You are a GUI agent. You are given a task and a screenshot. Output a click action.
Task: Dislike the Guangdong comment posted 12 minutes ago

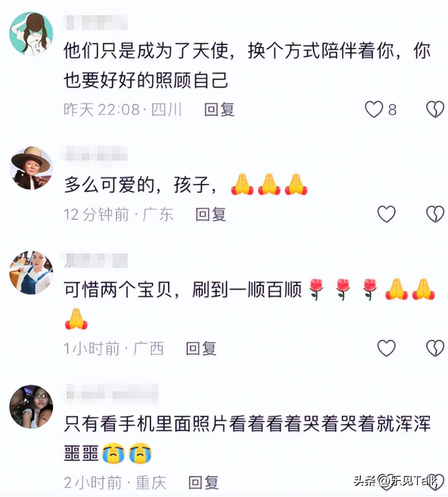click(435, 214)
